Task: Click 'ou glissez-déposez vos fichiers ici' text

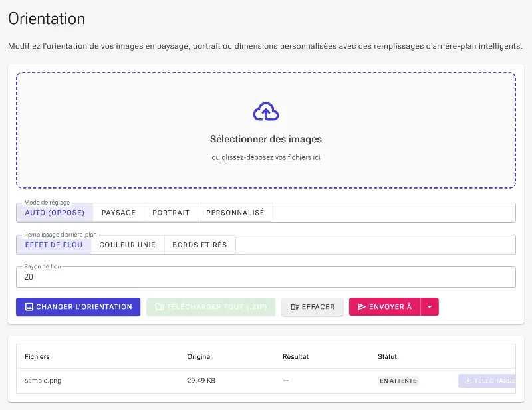Action: point(266,157)
